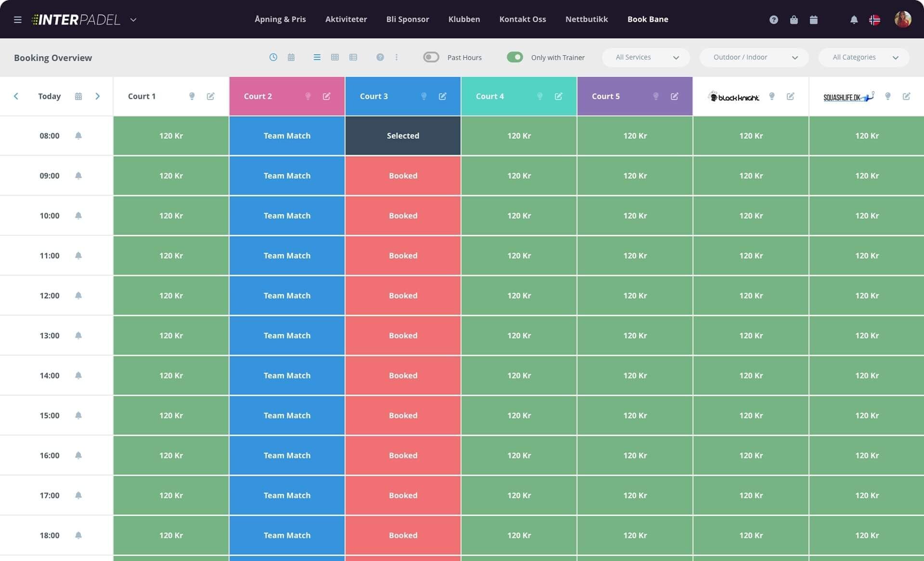
Task: Open the All Categories dropdown
Action: click(864, 57)
